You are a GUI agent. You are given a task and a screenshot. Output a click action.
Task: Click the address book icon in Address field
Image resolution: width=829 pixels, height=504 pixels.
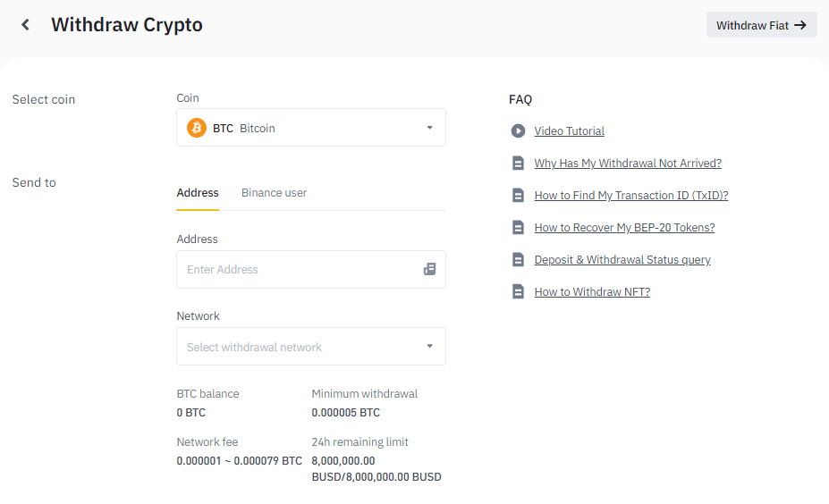429,269
